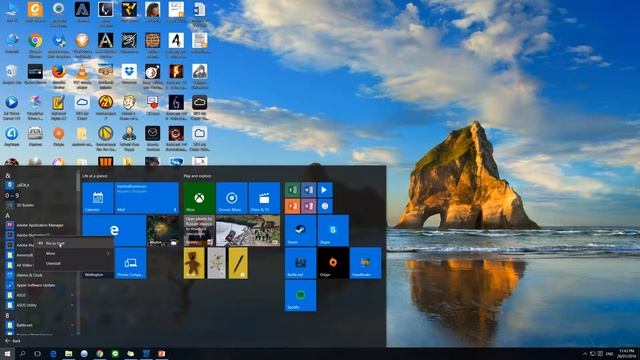Choose Uninstall from context menu
Image resolution: width=640 pixels, height=360 pixels.
coord(73,264)
